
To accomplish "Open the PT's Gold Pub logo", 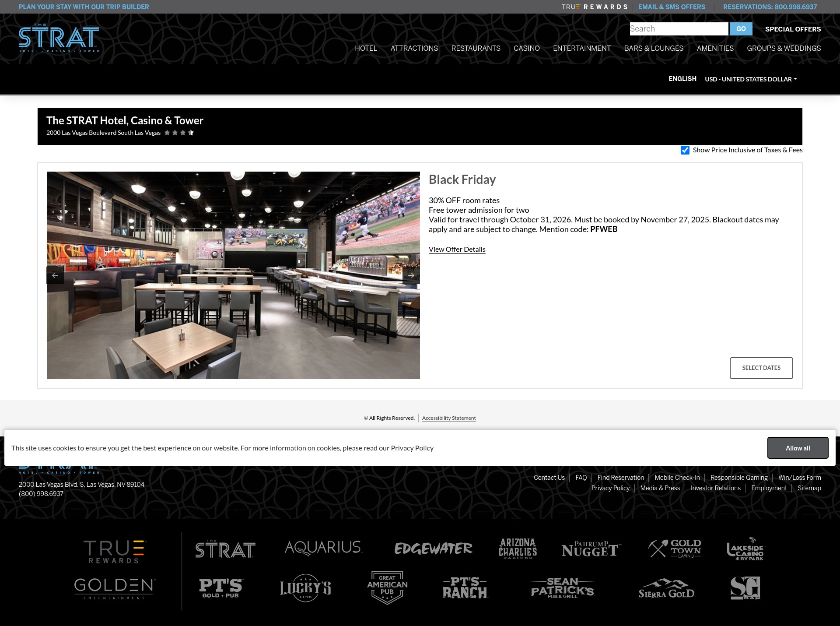I will (221, 588).
